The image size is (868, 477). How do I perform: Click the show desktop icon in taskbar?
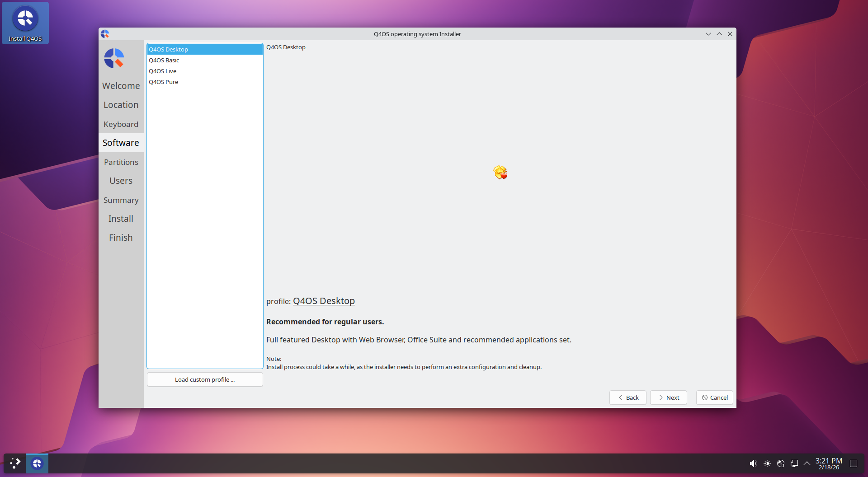(854, 463)
